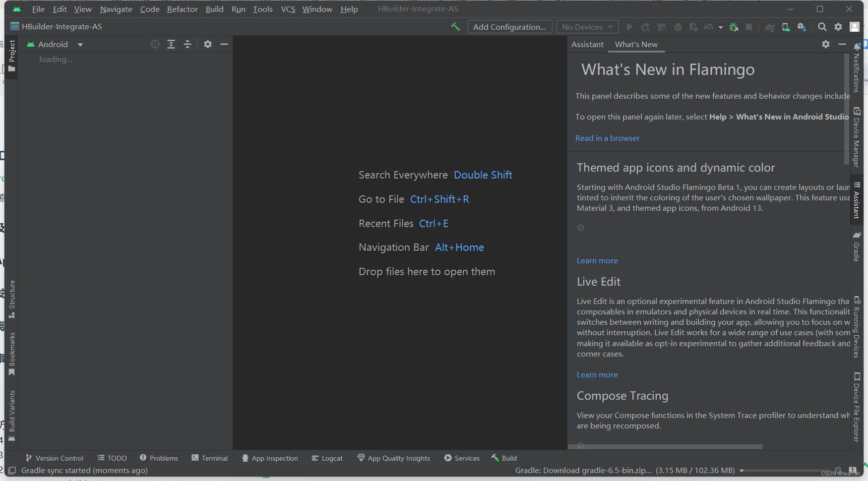Click the Gradle download progress bar
868x481 pixels.
tap(785, 470)
